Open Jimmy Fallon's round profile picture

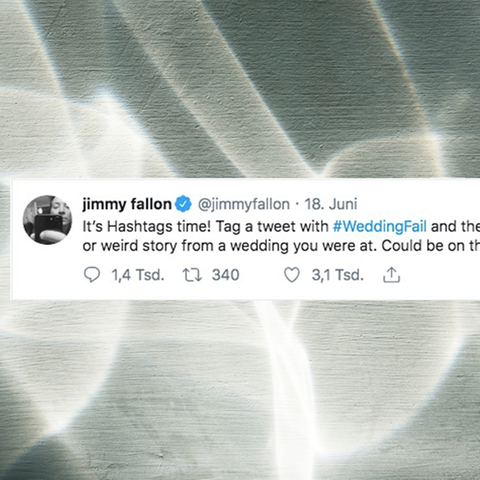coord(47,220)
